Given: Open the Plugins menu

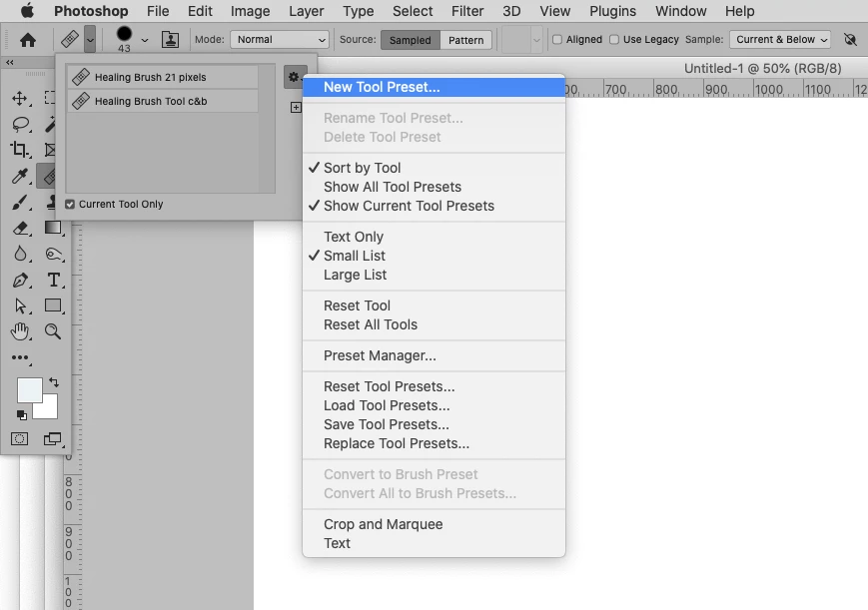Looking at the screenshot, I should (x=613, y=11).
